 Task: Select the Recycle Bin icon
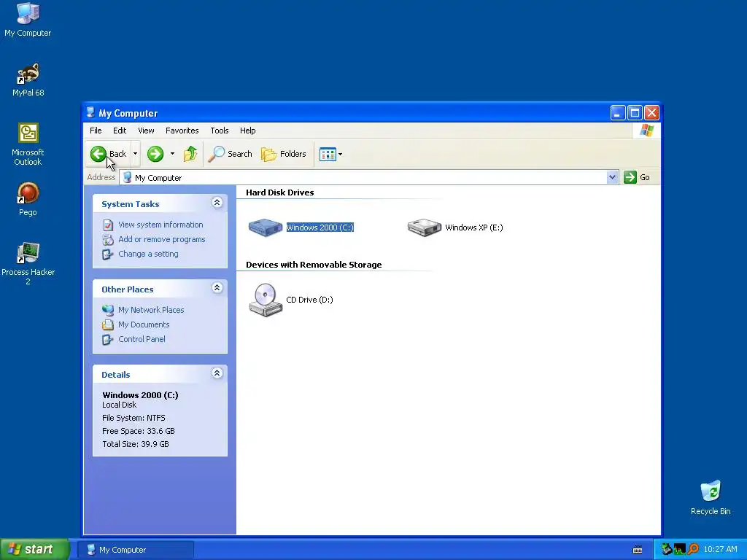711,498
